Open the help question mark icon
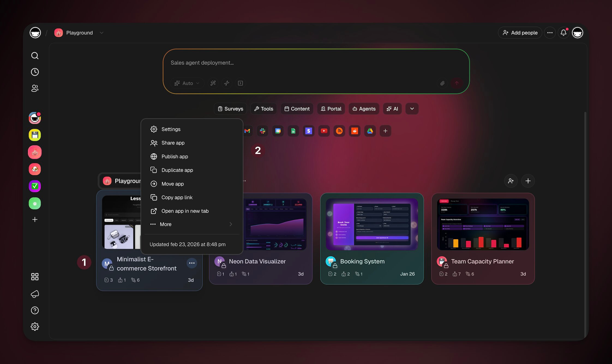This screenshot has height=364, width=612. pos(35,310)
